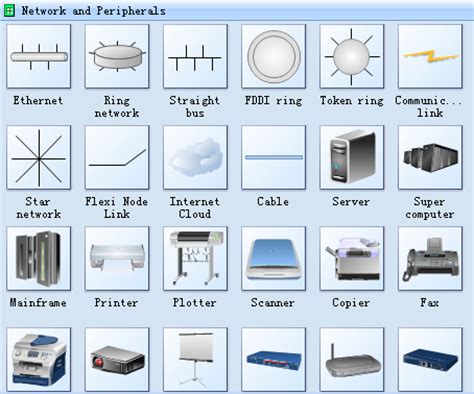Screen dimensions: 474x394
Task: Click the 'Scanner' label
Action: pyautogui.click(x=273, y=303)
